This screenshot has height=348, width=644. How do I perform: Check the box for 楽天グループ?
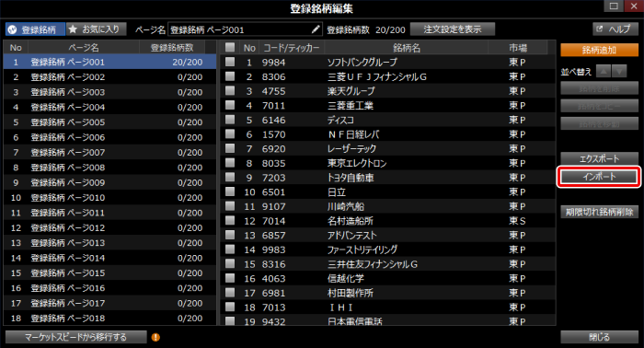[x=230, y=90]
